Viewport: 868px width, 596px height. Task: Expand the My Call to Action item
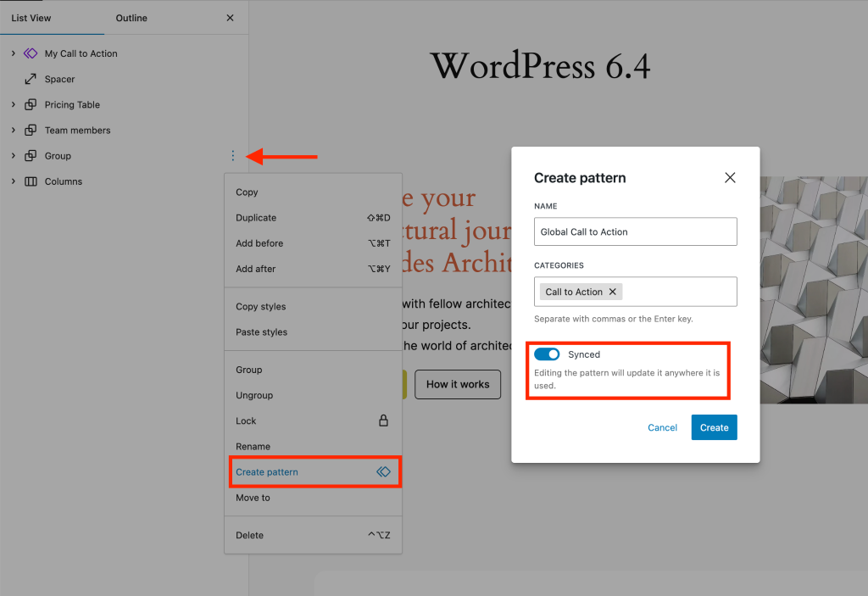14,53
